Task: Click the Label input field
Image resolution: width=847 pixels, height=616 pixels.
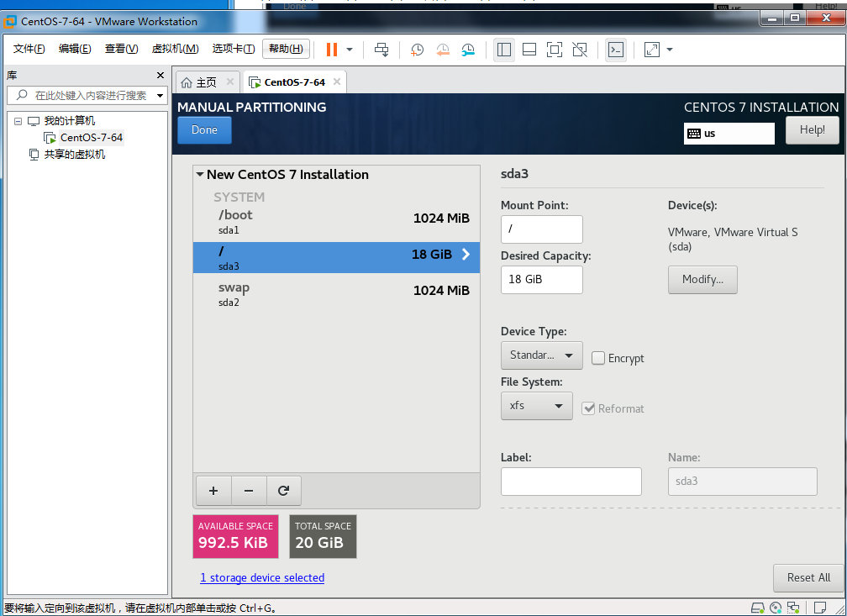Action: (x=571, y=482)
